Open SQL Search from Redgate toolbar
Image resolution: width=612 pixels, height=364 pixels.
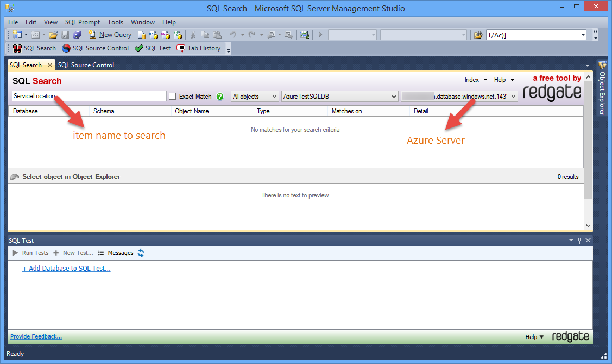point(34,48)
